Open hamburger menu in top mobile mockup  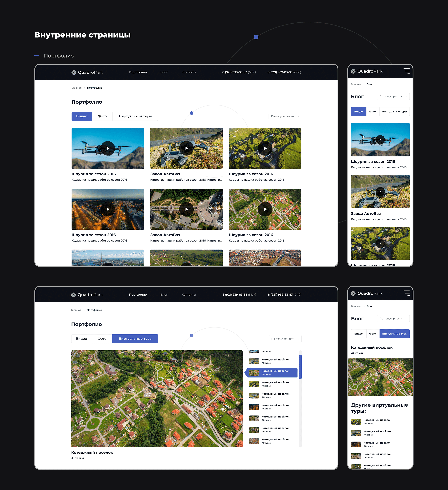coord(406,71)
